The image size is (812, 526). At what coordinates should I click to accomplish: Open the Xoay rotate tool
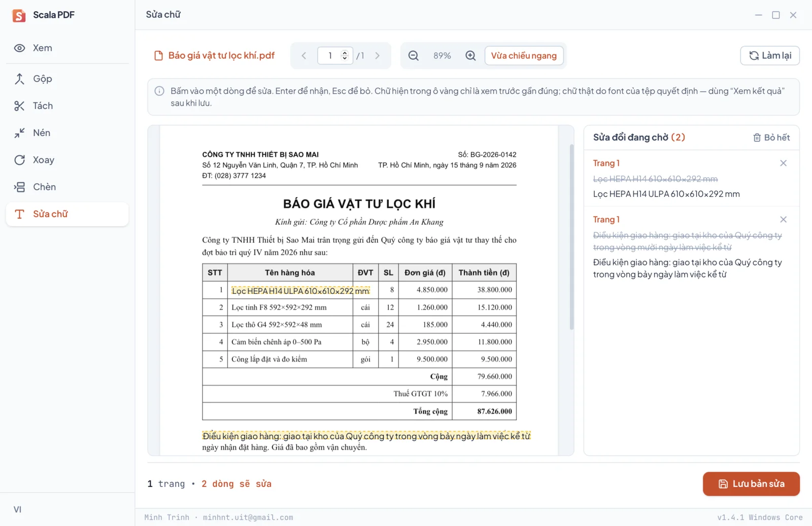click(x=67, y=160)
